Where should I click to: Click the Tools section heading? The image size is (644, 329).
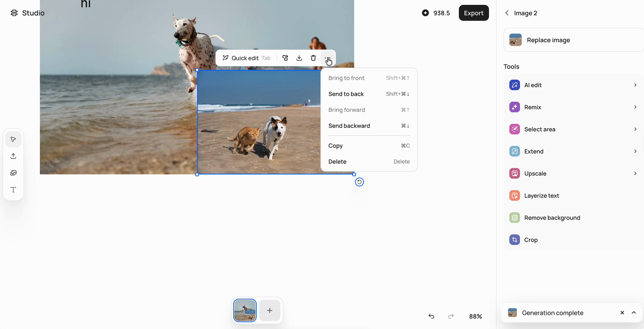pyautogui.click(x=511, y=67)
